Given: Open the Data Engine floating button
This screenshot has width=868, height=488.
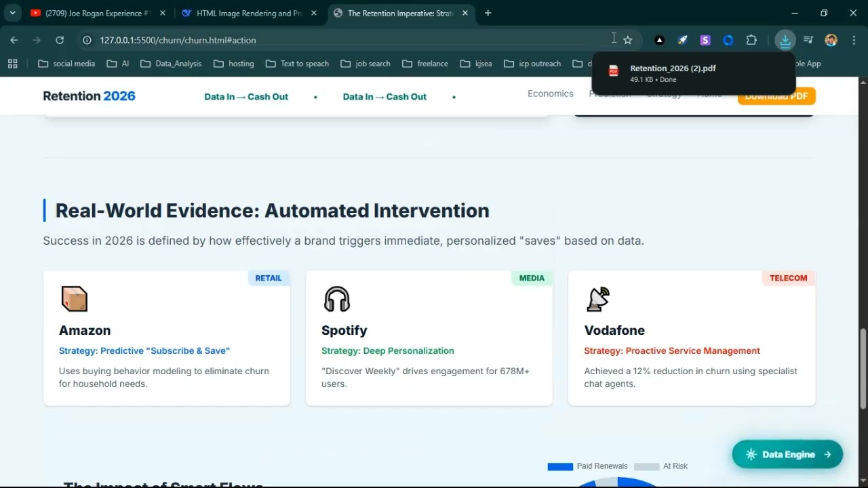Looking at the screenshot, I should [x=787, y=455].
